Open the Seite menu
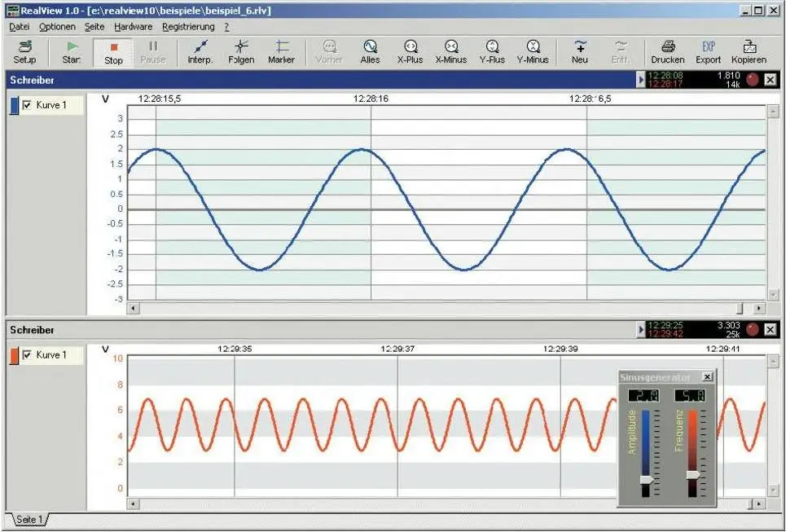 tap(94, 27)
